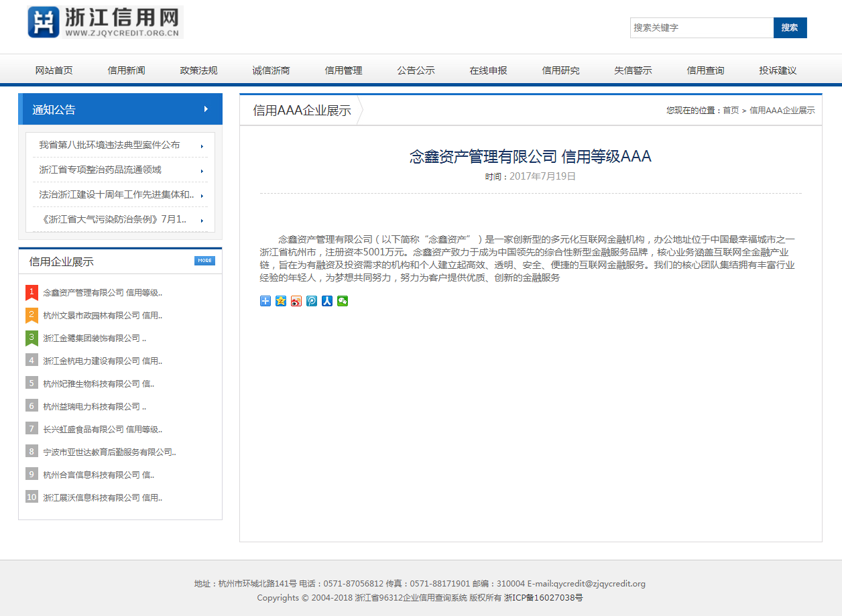Click the orange rank 2 badge

32,316
